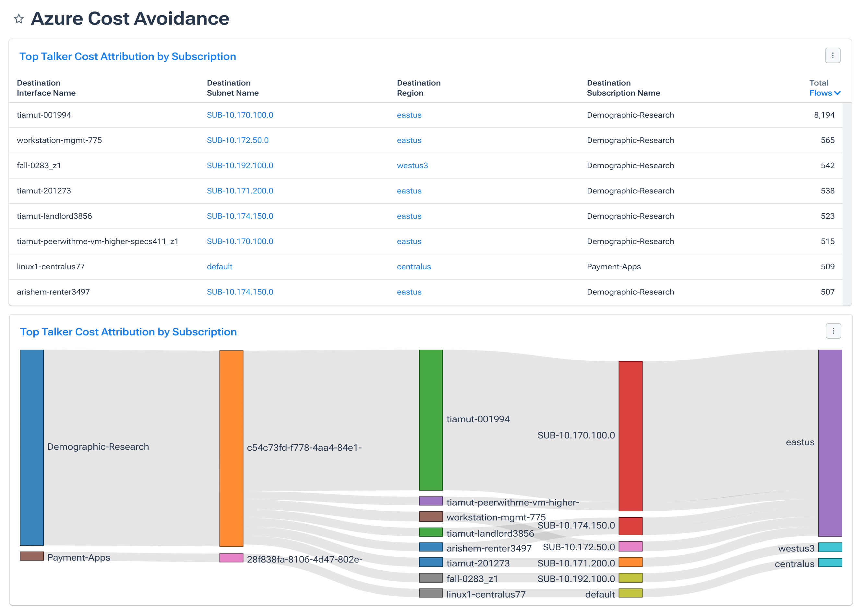Screen dimensions: 864x616
Task: Click the default subnet link
Action: (220, 267)
